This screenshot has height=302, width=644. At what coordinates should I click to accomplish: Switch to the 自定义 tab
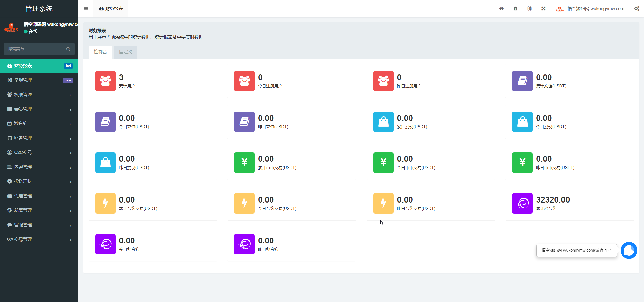126,52
